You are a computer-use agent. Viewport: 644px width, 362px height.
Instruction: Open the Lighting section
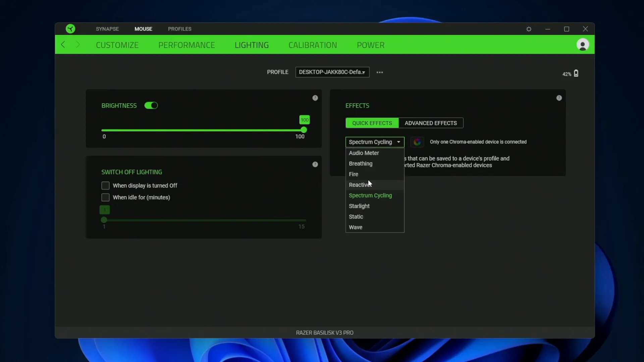[252, 45]
